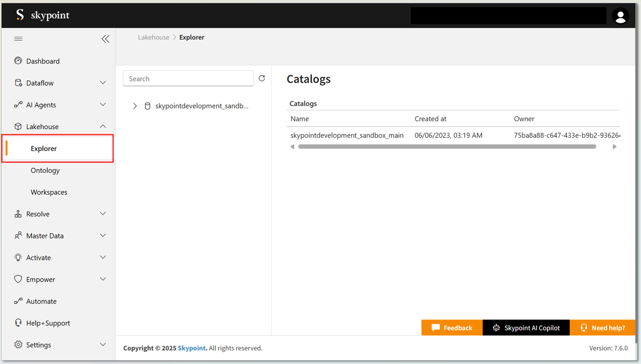Focus the catalog Search field
Viewport: 641px width, 364px height.
(x=188, y=78)
